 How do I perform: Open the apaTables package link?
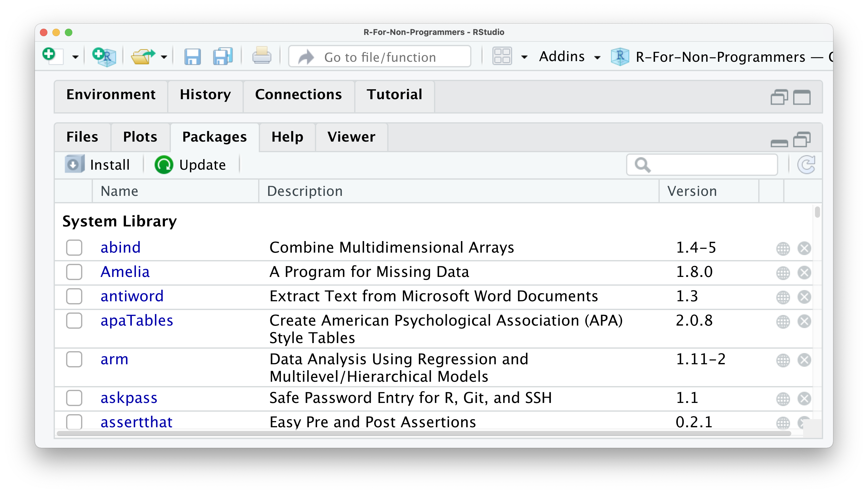pos(137,321)
